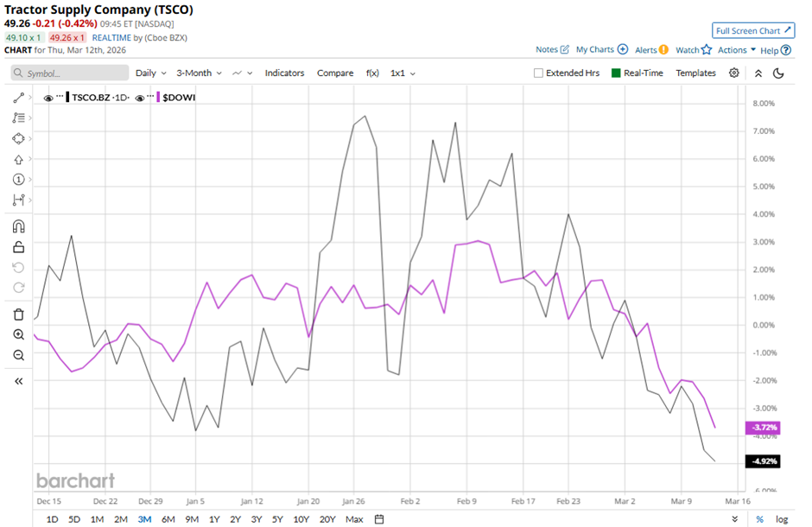Select the measure range tool
The width and height of the screenshot is (812, 527).
[19, 200]
